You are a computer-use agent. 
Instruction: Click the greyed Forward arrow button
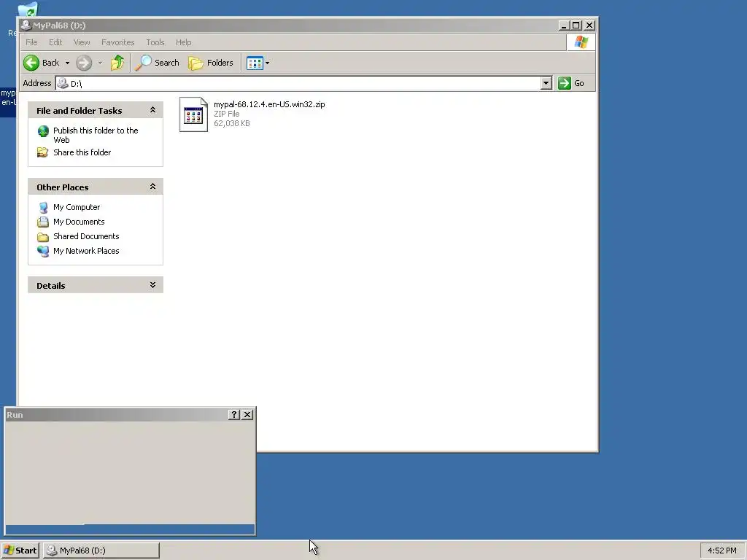click(x=84, y=63)
